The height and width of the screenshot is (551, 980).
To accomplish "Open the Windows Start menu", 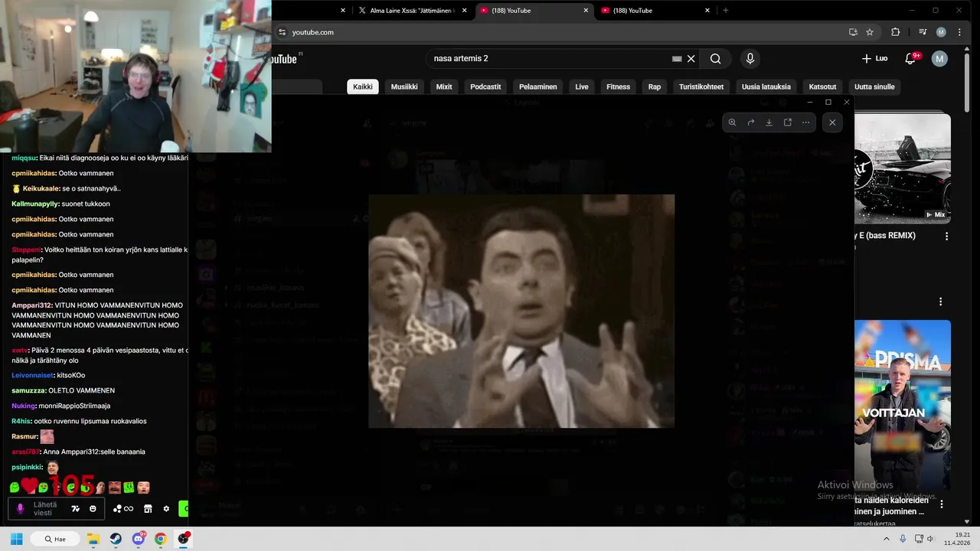I will 16,539.
